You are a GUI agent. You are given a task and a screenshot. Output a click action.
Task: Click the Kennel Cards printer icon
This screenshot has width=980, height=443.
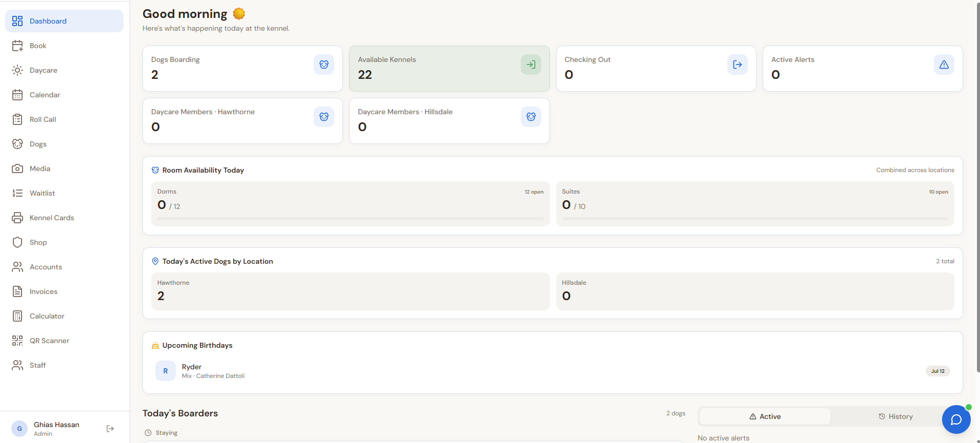click(17, 218)
